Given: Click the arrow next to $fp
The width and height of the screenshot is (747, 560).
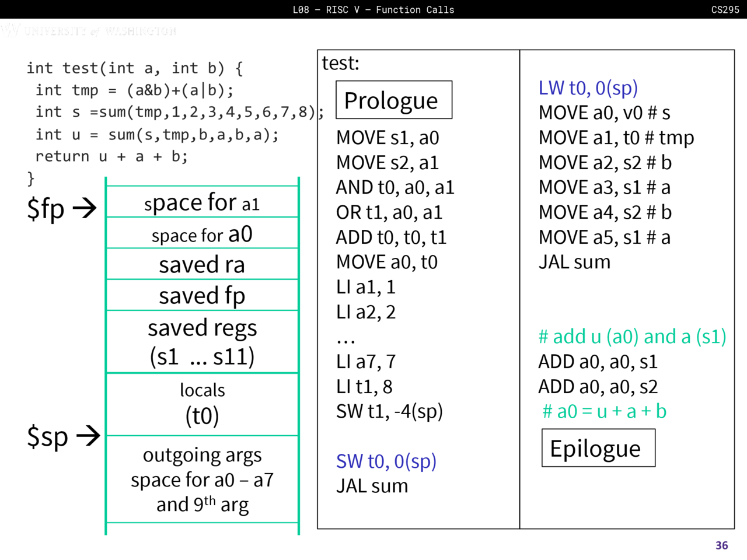Looking at the screenshot, I should pos(85,208).
